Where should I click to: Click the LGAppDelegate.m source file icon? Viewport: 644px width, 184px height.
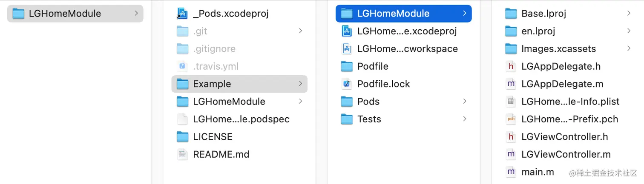pyautogui.click(x=511, y=84)
